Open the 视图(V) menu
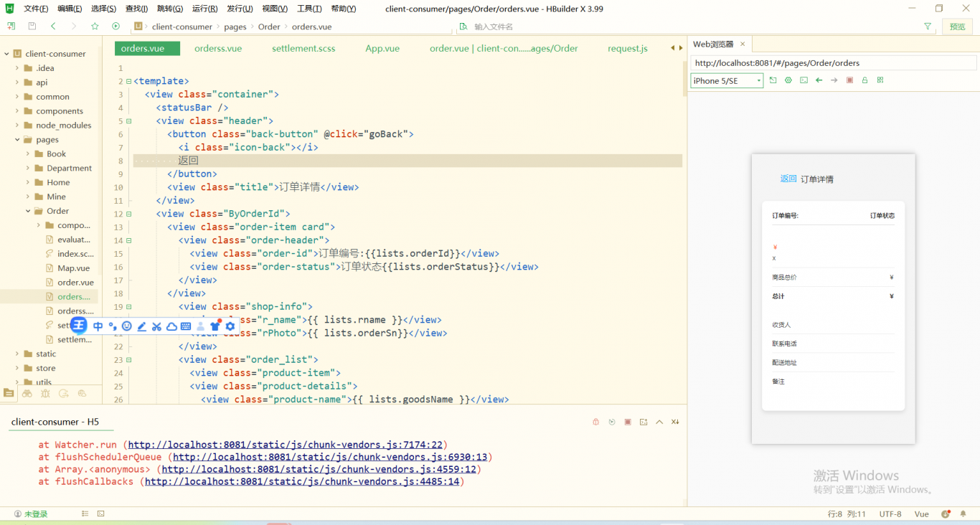 274,9
